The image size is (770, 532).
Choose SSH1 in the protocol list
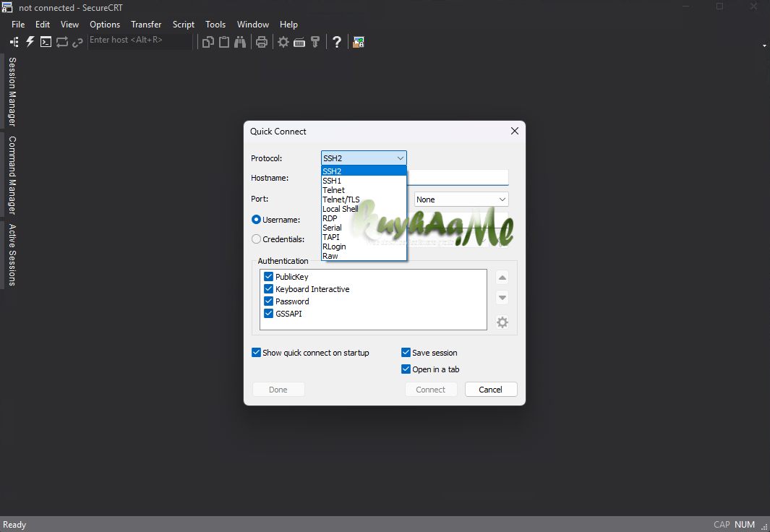click(364, 181)
